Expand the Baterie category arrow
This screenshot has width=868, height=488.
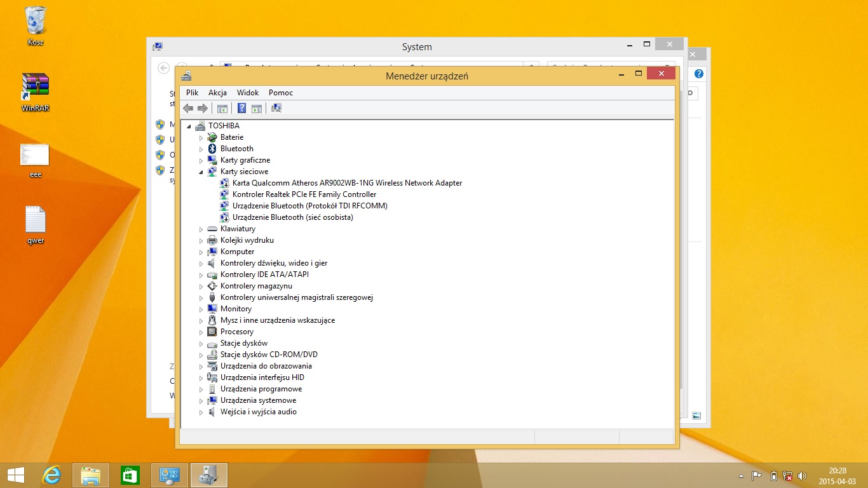(201, 137)
